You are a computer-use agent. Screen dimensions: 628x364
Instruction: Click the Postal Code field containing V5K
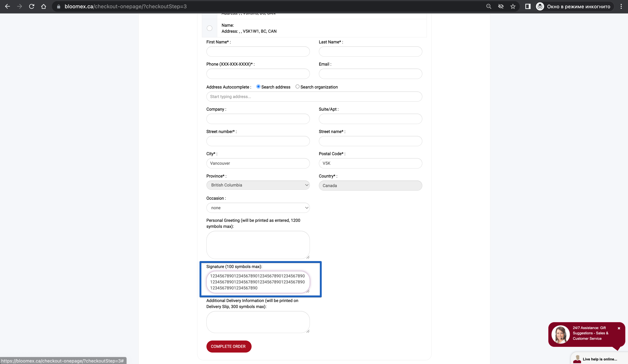tap(370, 163)
